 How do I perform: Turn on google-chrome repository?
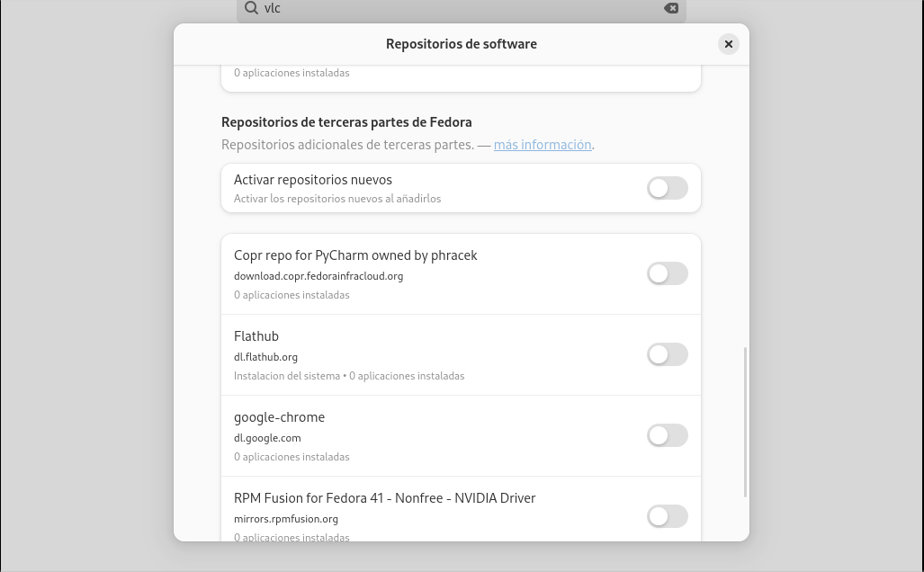click(667, 435)
